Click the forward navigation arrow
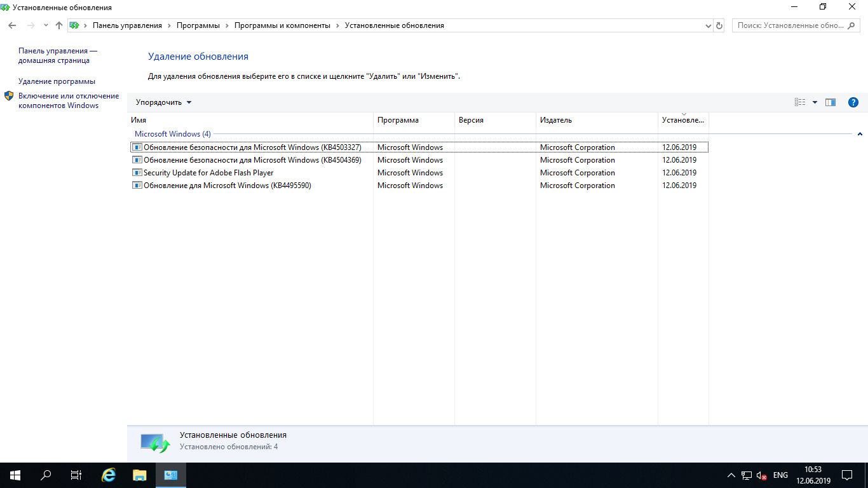 click(x=31, y=25)
